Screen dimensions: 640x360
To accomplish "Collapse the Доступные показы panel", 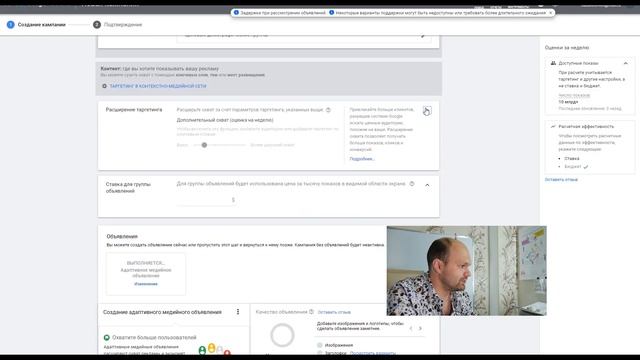I will point(626,63).
